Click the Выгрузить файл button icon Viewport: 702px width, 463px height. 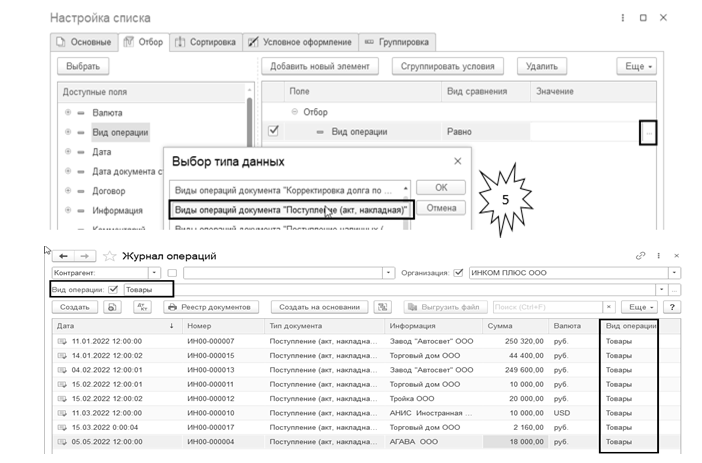click(412, 307)
